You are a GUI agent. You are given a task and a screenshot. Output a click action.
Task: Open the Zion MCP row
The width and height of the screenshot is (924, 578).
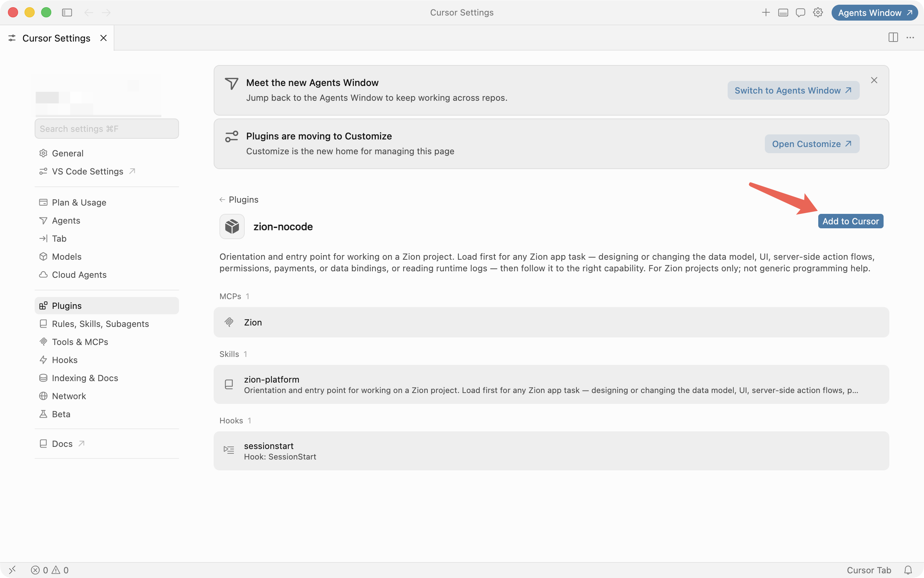pos(552,322)
